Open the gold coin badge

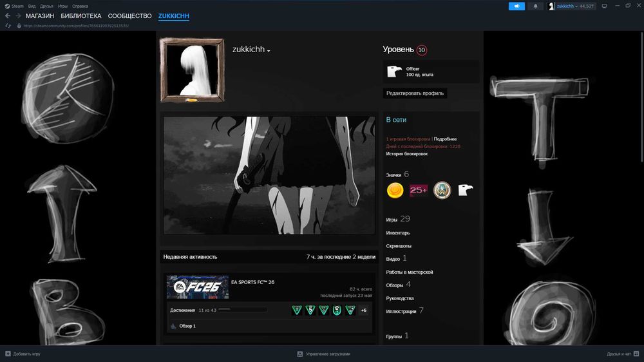click(x=395, y=190)
